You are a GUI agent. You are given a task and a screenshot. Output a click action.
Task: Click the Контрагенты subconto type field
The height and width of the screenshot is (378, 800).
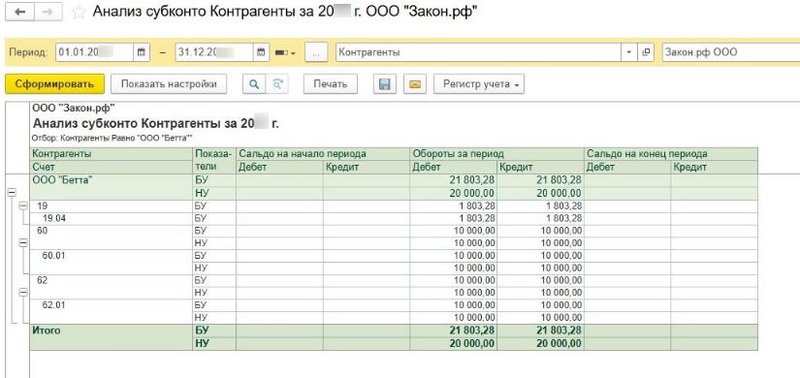[x=478, y=52]
